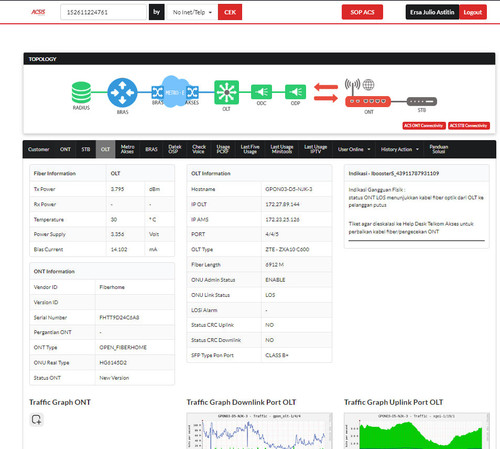Screen dimensions: 500x449
Task: Open the Check Voice tab
Action: pos(199,149)
